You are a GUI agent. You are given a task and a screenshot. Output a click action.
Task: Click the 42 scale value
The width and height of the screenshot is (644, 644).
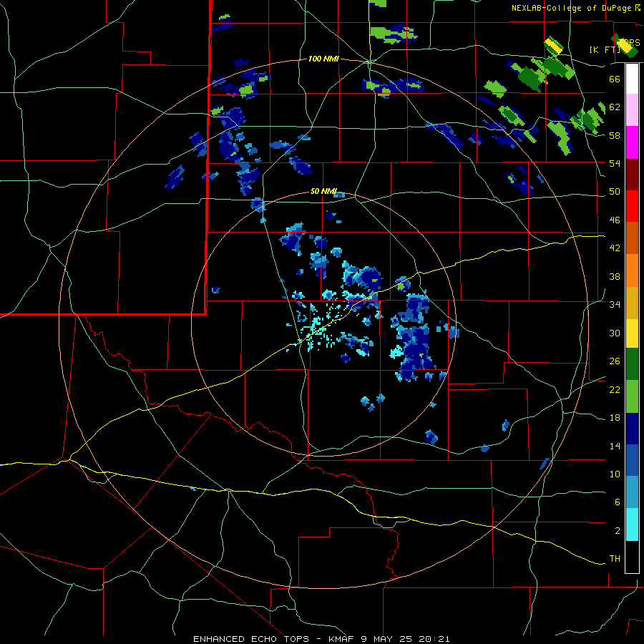(x=615, y=248)
